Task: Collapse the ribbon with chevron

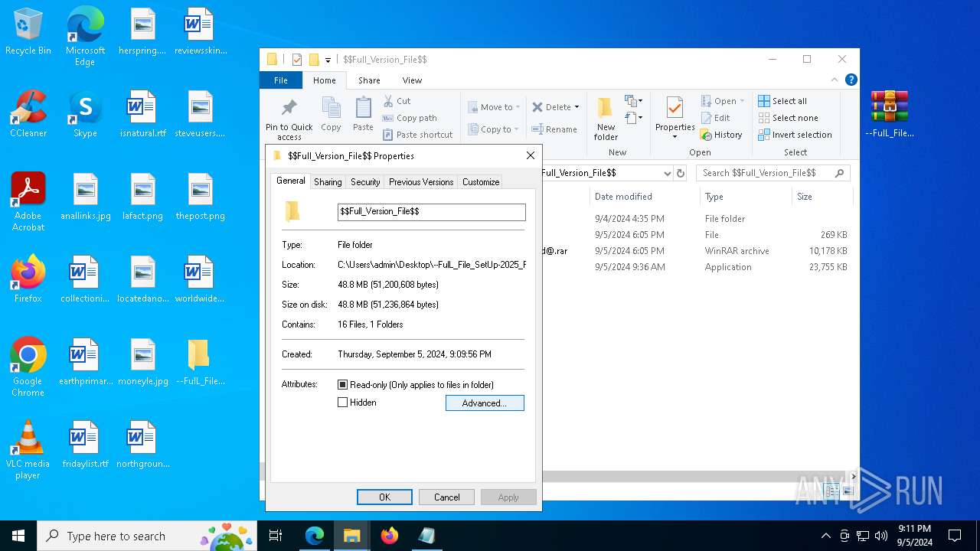Action: (x=835, y=80)
